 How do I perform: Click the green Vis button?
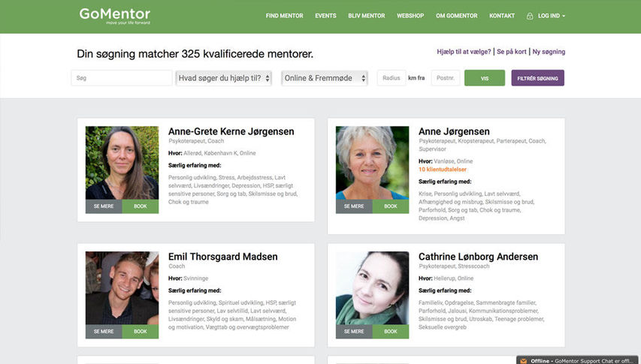click(485, 78)
